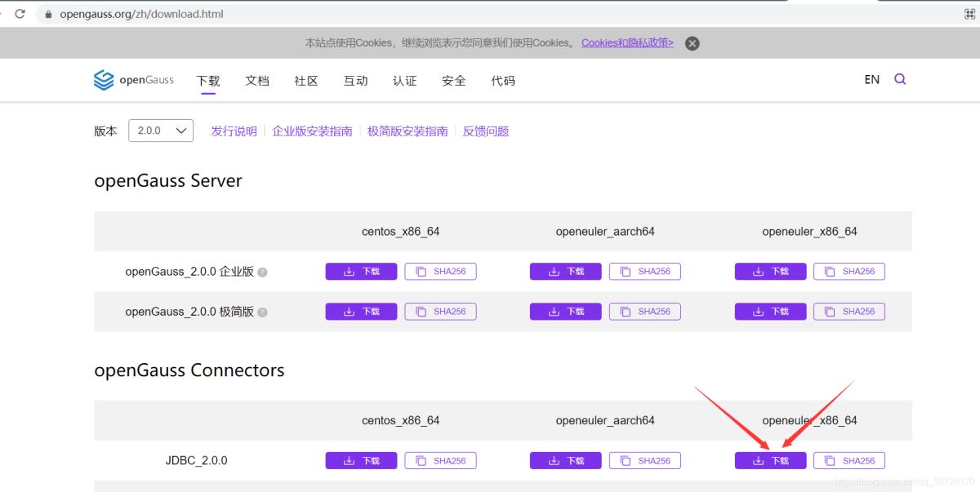The width and height of the screenshot is (980, 492).
Task: Go to the 社区 section
Action: 306,80
